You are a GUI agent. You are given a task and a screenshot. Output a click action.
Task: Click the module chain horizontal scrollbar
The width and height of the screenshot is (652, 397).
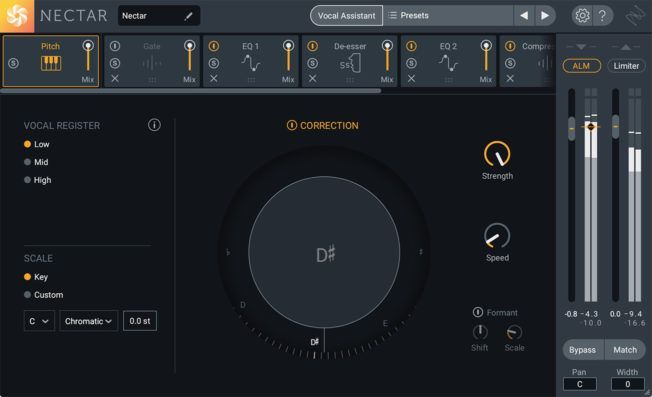190,91
